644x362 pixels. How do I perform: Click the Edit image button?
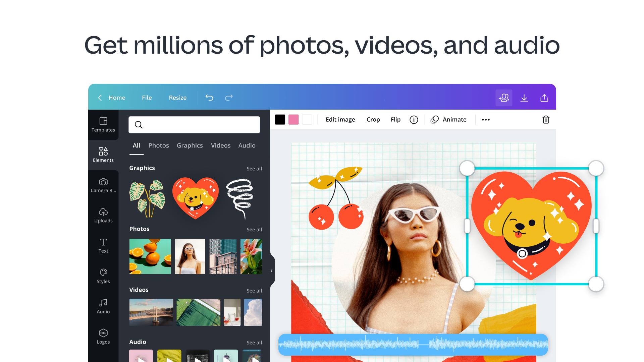340,120
